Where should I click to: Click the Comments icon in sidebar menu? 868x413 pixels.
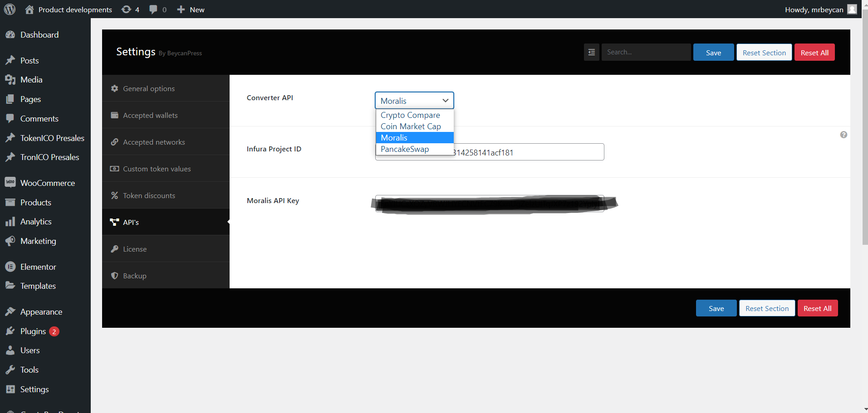point(10,119)
